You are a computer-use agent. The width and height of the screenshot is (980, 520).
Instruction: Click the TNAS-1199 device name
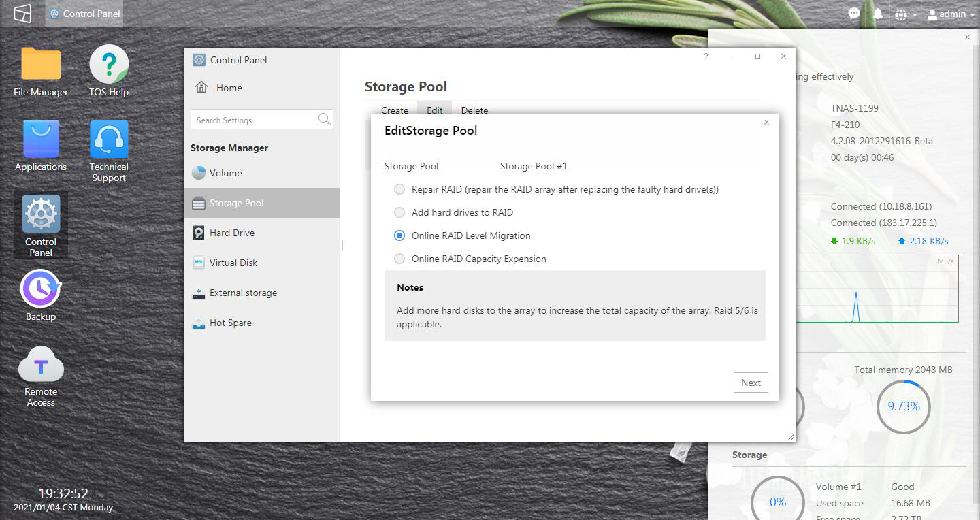coord(855,108)
